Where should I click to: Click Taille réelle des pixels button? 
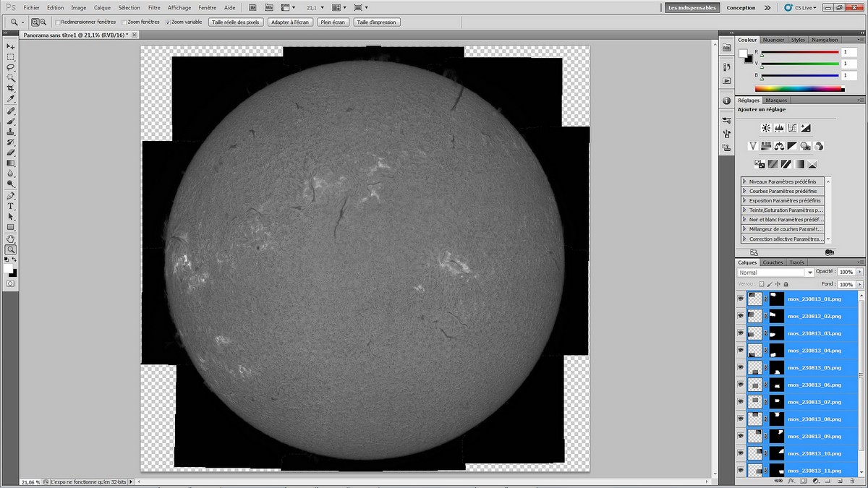click(x=236, y=22)
